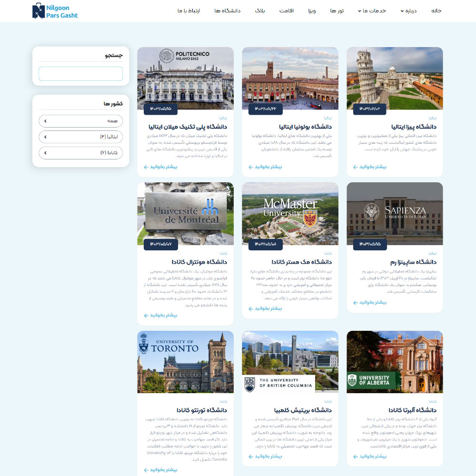Screen dimensions: 476x476
Task: Filter by ایتالیا (۴) country
Action: click(81, 137)
